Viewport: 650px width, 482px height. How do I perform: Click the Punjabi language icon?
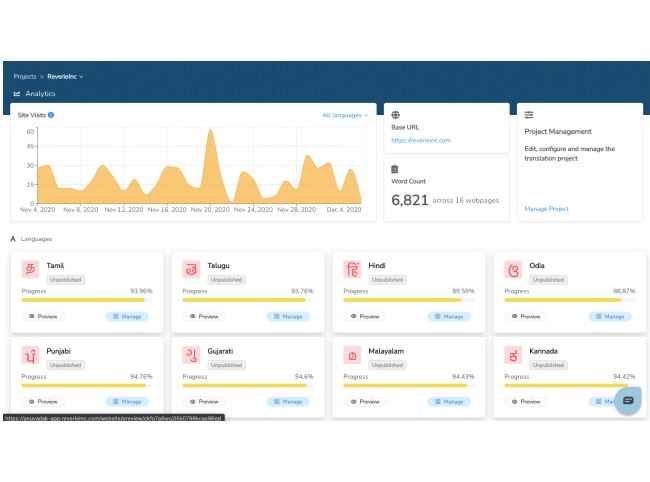point(30,355)
